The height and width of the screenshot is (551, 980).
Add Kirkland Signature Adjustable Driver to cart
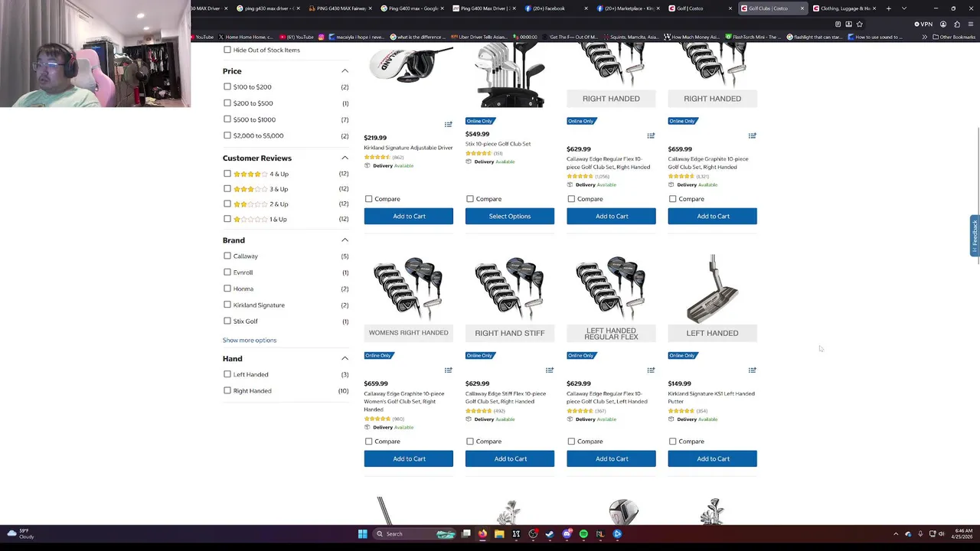tap(409, 216)
